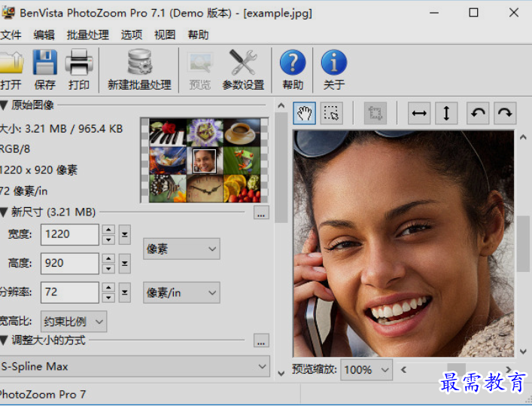Click left panel scrollbar up arrow

point(281,105)
